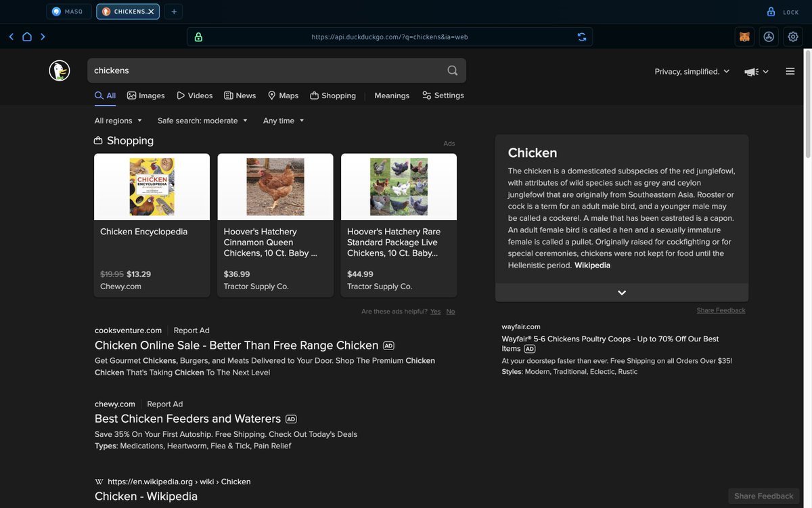812x508 pixels.
Task: Click the megaphone spread icon
Action: (751, 72)
